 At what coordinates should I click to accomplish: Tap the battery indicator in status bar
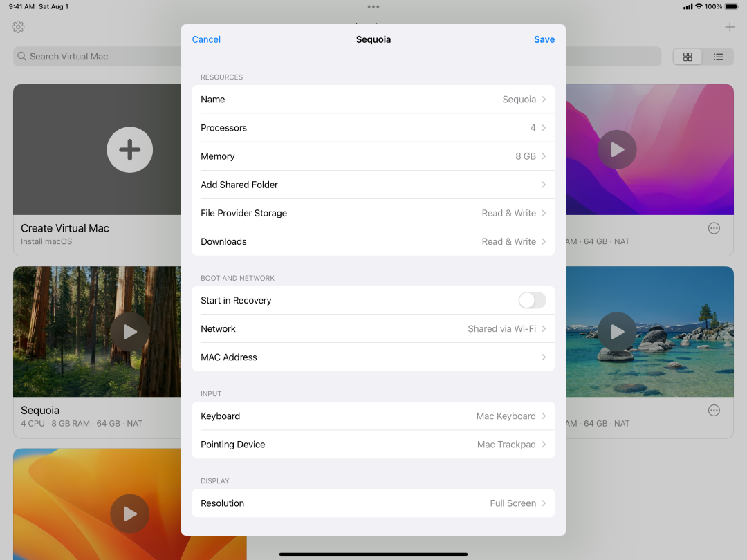(732, 7)
